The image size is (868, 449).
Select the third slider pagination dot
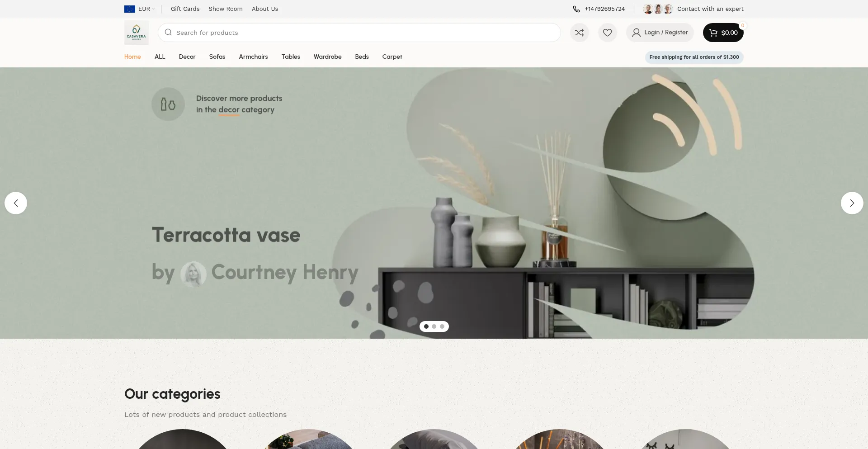point(442,326)
